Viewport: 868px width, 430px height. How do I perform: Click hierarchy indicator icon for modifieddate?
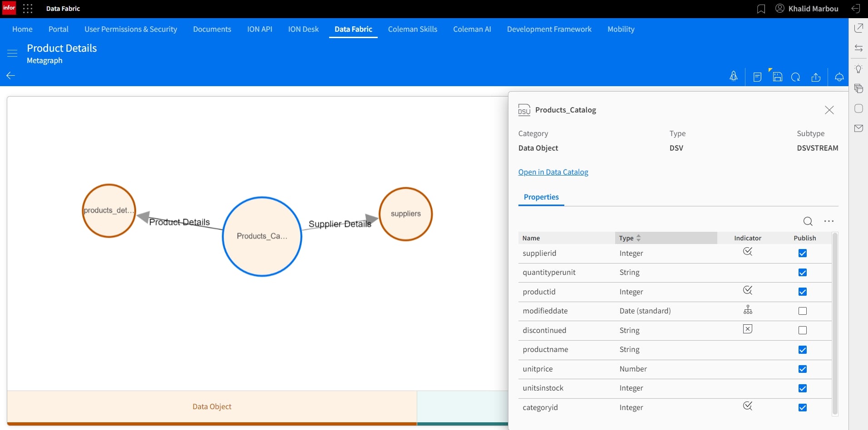coord(748,310)
